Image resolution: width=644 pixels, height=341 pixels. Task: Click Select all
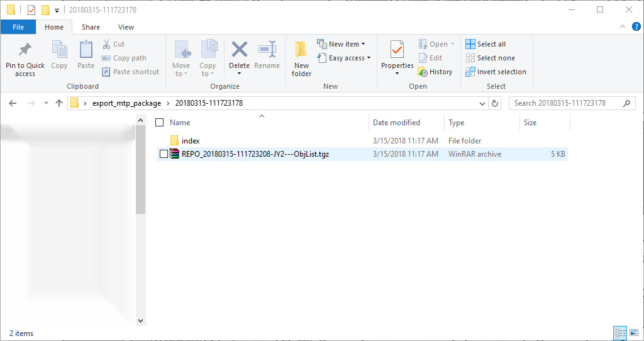(486, 44)
